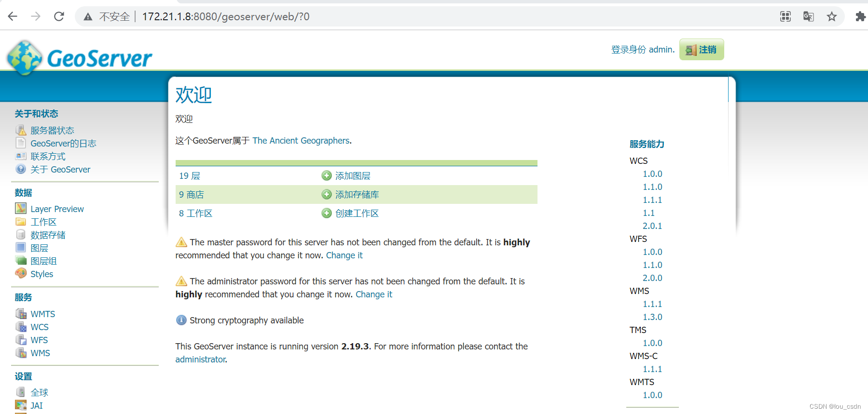Open 联系方式 contact information page

tap(48, 156)
